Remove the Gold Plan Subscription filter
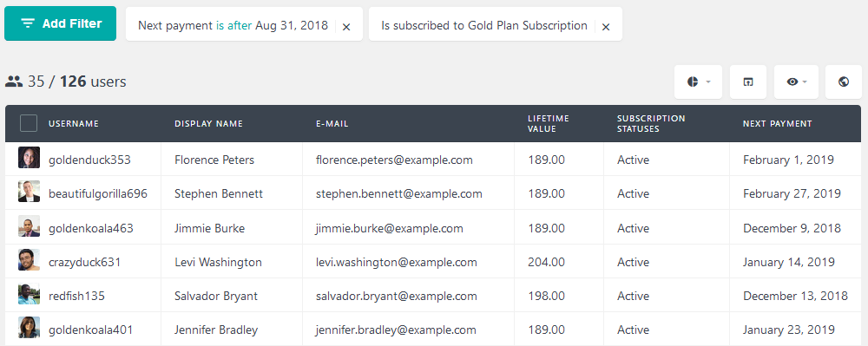 606,27
